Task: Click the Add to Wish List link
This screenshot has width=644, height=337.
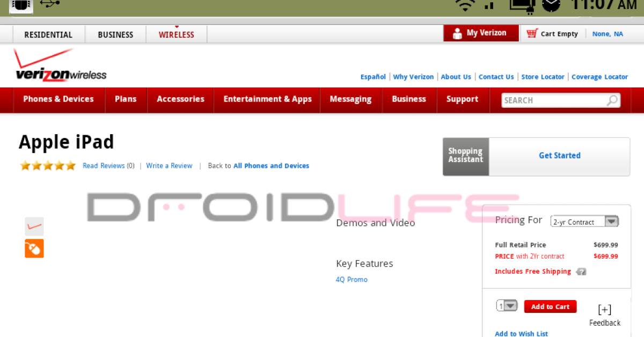Action: pyautogui.click(x=521, y=334)
